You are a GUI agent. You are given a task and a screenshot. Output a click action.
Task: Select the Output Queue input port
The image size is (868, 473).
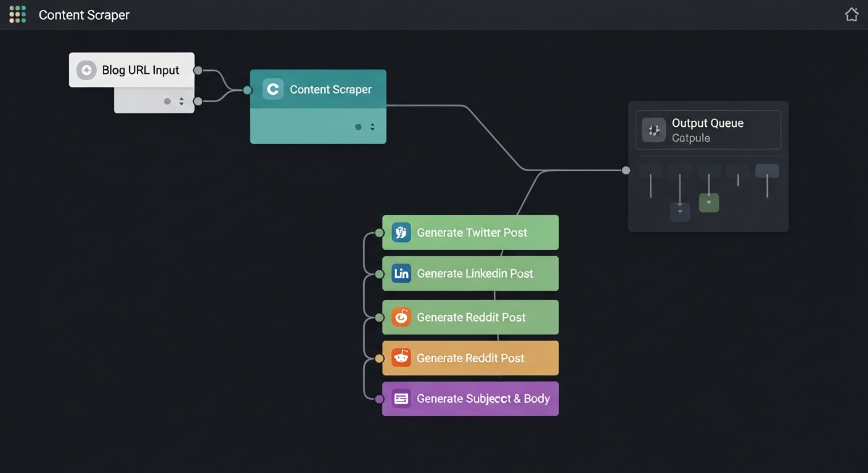click(626, 170)
